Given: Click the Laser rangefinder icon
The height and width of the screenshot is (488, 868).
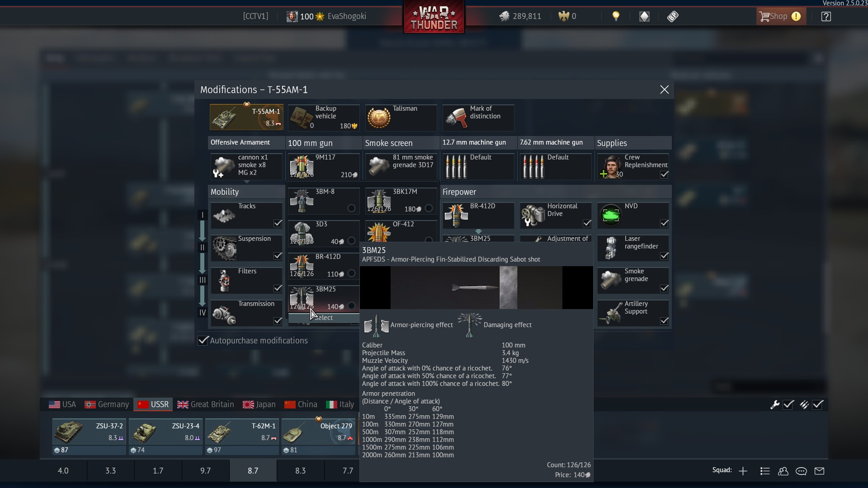Looking at the screenshot, I should (x=611, y=248).
